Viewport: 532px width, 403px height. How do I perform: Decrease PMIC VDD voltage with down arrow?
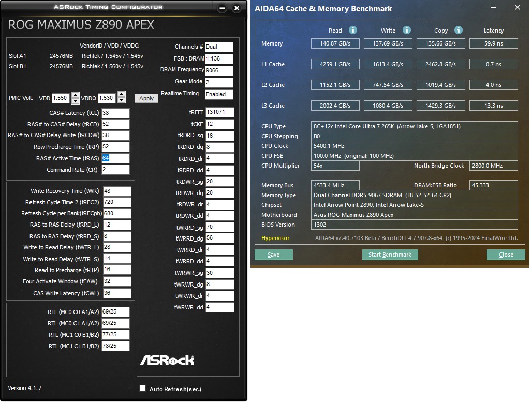[75, 101]
